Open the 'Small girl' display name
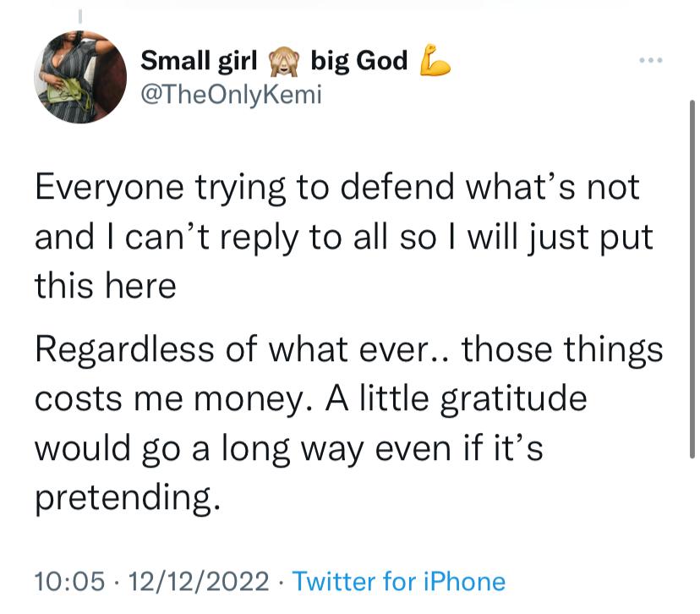Screen dimensions: 700x614 (x=199, y=61)
